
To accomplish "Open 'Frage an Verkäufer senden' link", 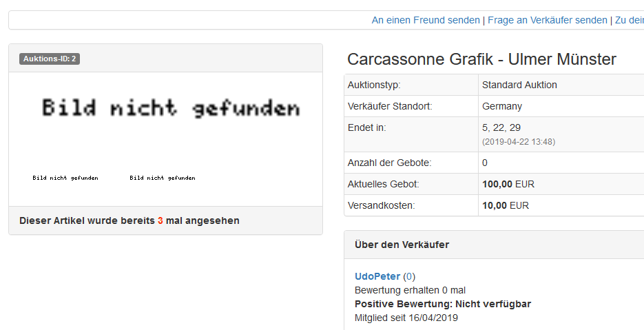I will [547, 20].
